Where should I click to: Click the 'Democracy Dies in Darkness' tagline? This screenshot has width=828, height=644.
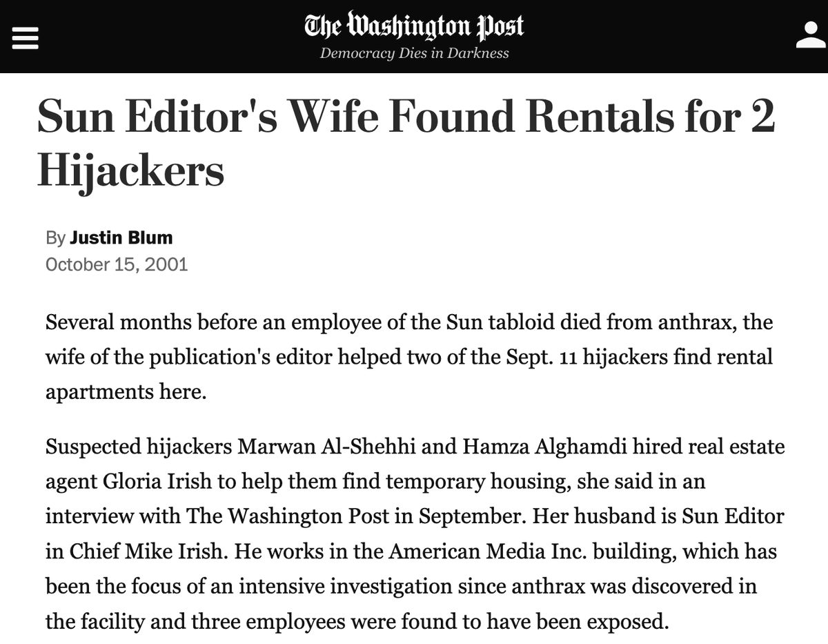click(x=414, y=54)
